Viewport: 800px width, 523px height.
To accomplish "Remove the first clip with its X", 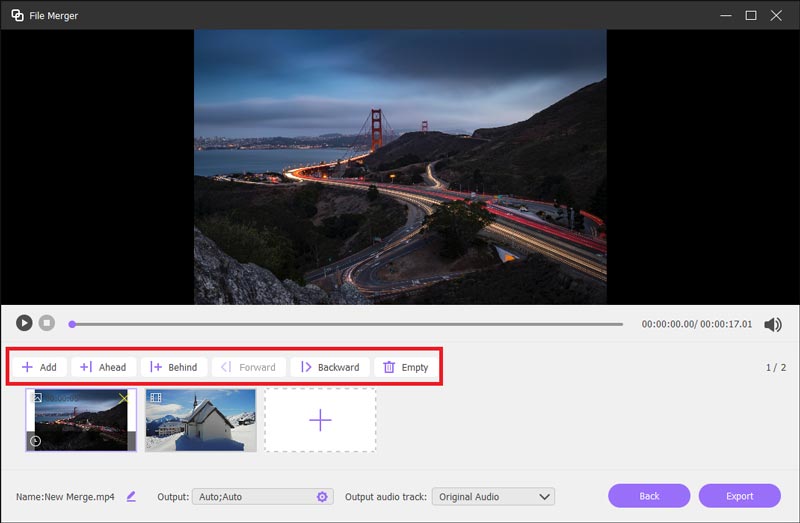I will (x=124, y=398).
